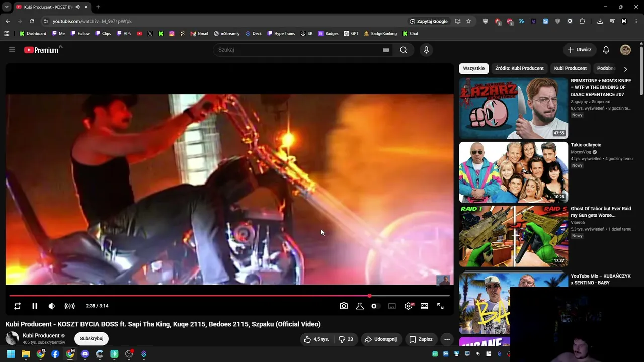
Task: Go back in browser history
Action: (x=8, y=21)
